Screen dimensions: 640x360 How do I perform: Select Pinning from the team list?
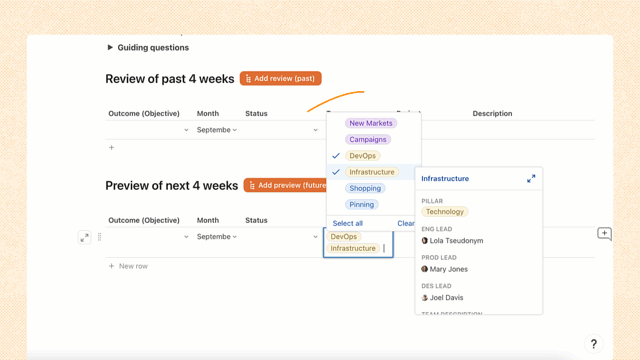coord(361,204)
